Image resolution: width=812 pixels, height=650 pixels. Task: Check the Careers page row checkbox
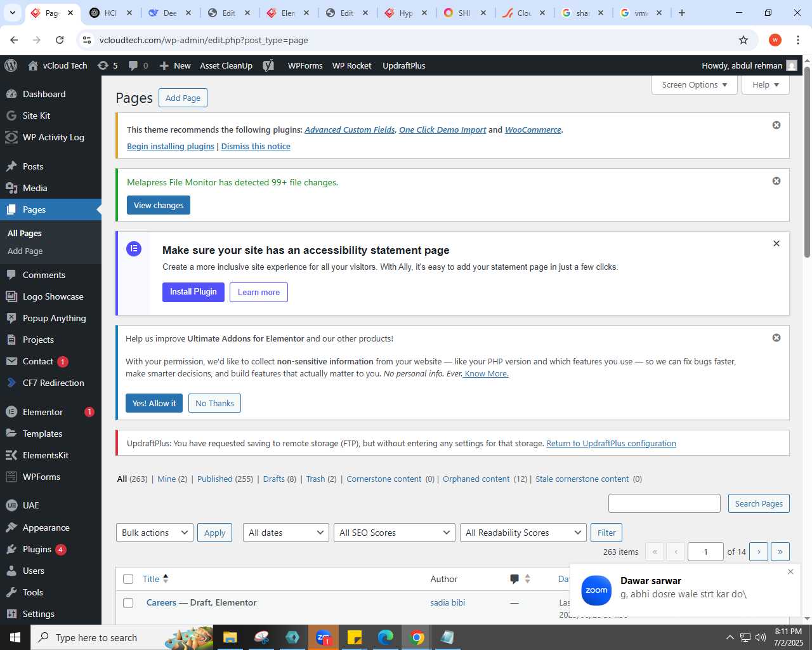tap(128, 603)
